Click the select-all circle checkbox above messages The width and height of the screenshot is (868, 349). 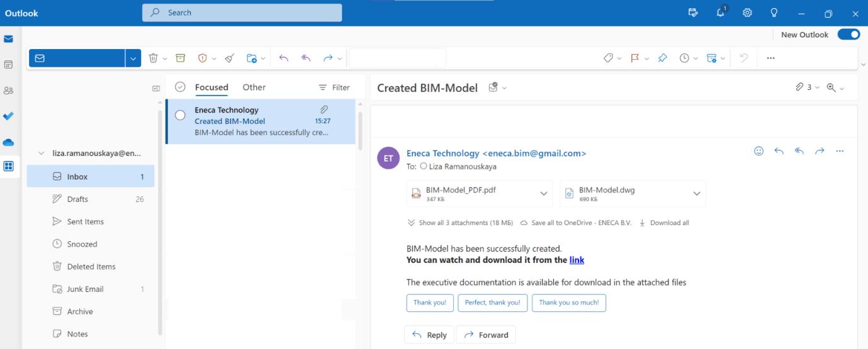[180, 87]
